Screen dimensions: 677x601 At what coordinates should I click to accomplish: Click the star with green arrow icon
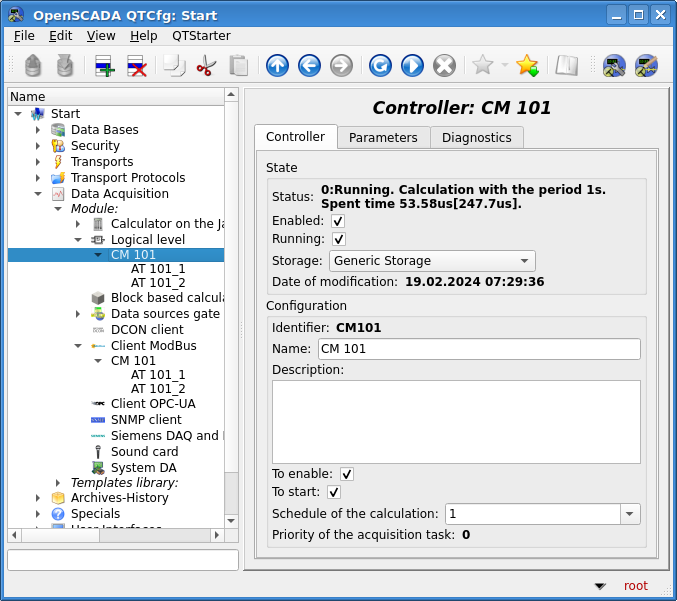527,66
